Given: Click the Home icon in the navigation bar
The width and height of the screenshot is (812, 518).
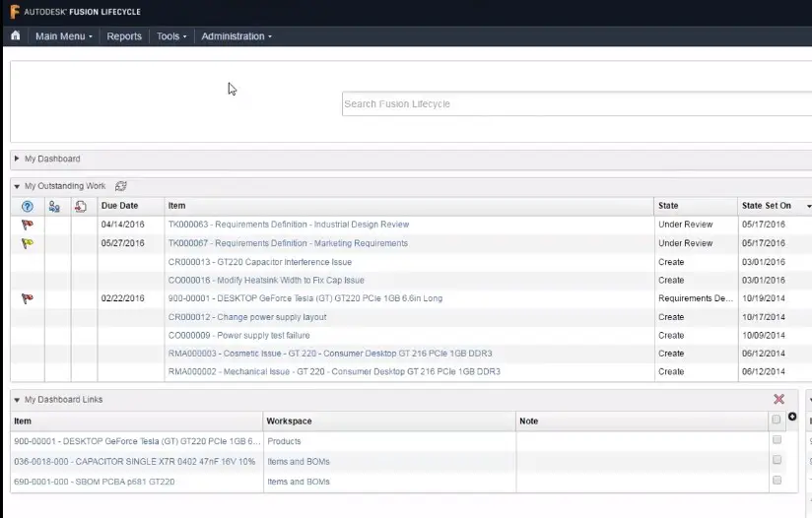Looking at the screenshot, I should [x=16, y=35].
